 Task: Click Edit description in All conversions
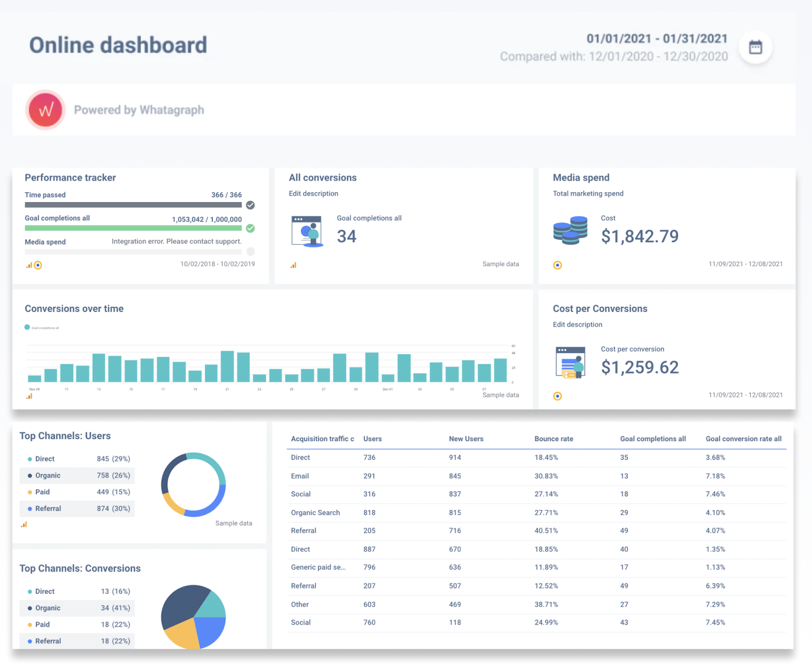[x=313, y=193]
